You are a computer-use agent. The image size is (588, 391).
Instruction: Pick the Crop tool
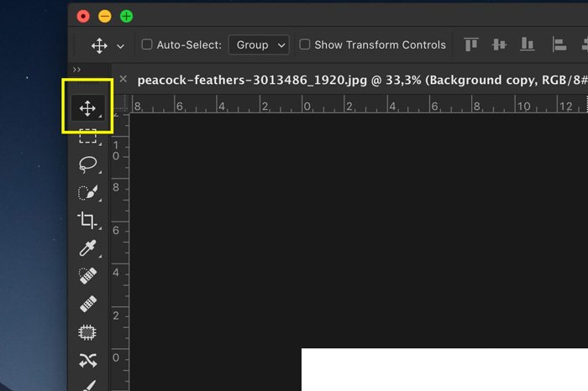coord(87,221)
